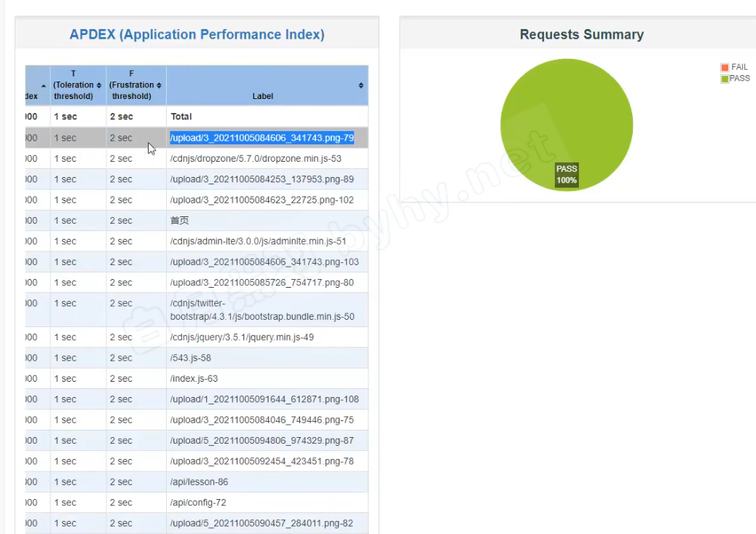This screenshot has height=534, width=756.
Task: Open APDEX (Application Performance Index) heading
Action: point(197,34)
